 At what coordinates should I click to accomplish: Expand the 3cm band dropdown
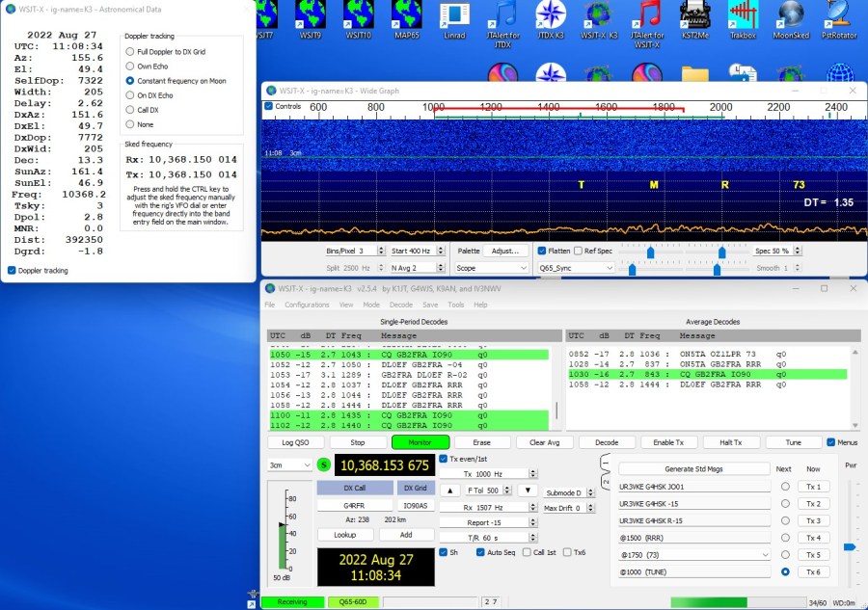tap(288, 465)
